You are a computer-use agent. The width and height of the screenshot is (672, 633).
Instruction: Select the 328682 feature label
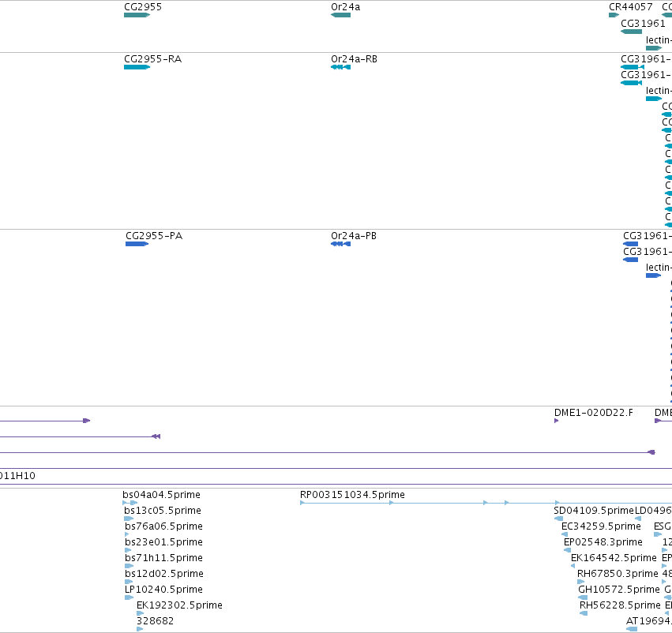click(x=155, y=621)
